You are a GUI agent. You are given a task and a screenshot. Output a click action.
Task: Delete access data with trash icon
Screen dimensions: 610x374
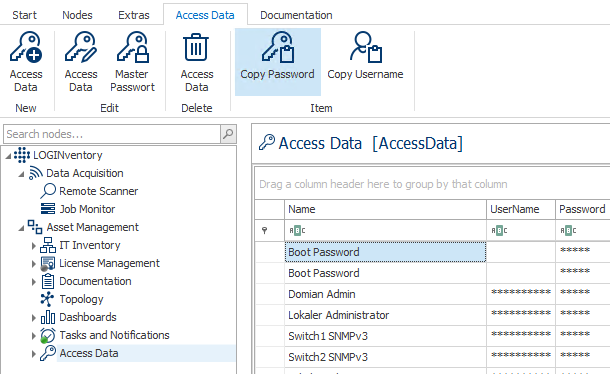(196, 47)
